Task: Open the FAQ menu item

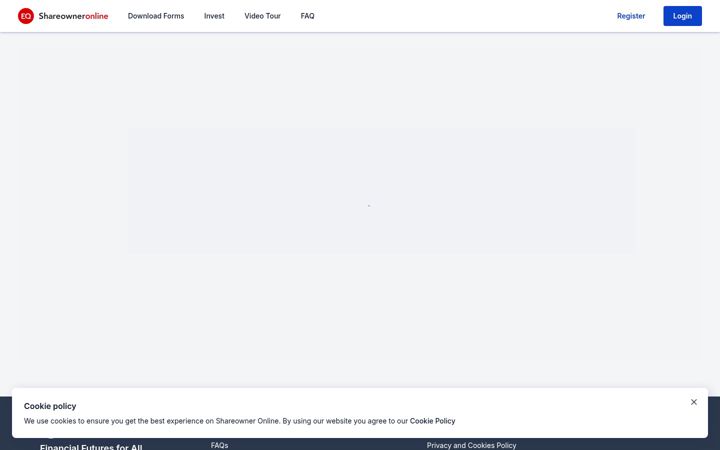Action: point(307,16)
